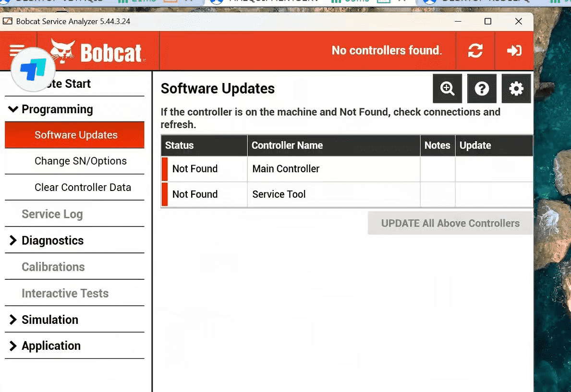Click the login arrow icon in header
The width and height of the screenshot is (571, 392).
514,50
